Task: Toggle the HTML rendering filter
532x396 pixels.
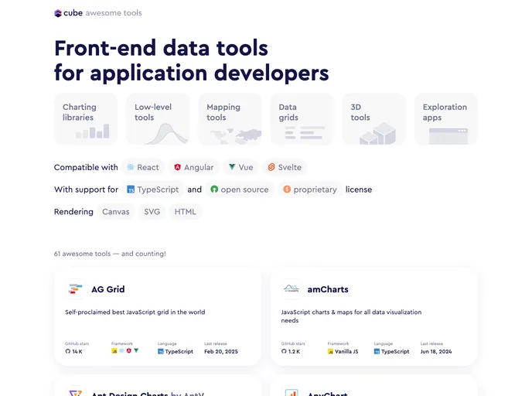Action: (186, 212)
